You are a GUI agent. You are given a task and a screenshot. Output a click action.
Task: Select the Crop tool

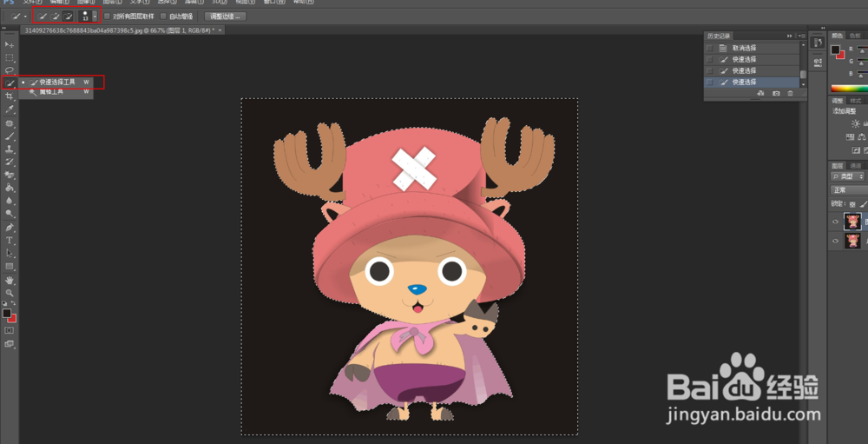coord(10,96)
